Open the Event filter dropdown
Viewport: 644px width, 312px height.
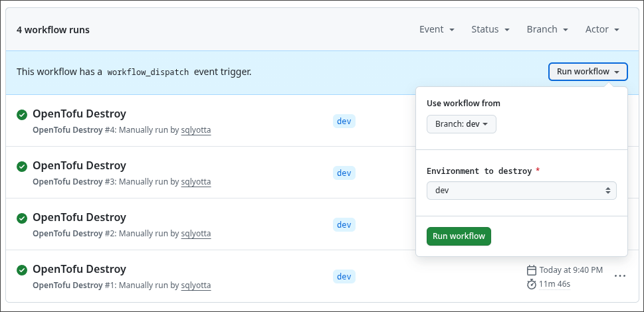pyautogui.click(x=437, y=29)
